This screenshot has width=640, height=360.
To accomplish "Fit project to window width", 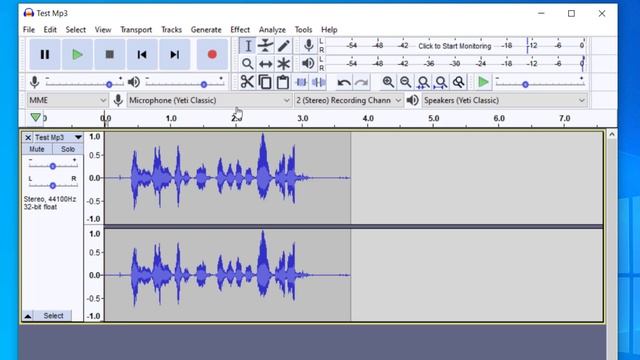I will pyautogui.click(x=441, y=82).
